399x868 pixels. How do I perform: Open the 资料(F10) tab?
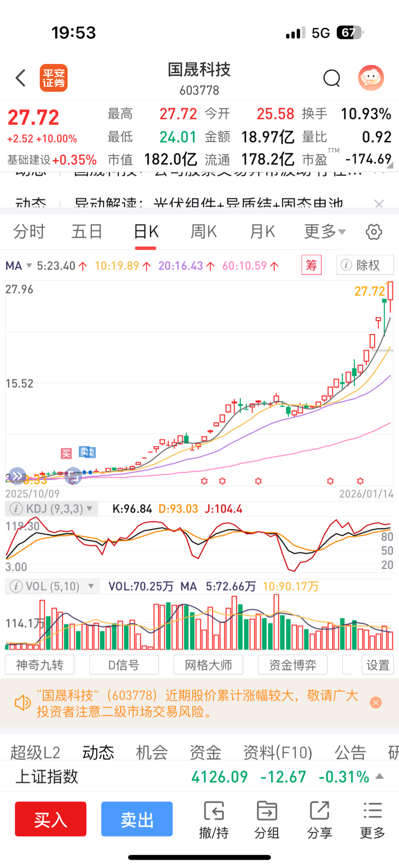pyautogui.click(x=277, y=752)
